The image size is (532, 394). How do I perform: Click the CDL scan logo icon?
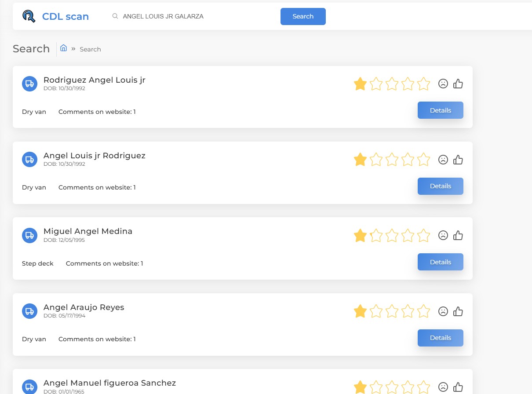[29, 16]
